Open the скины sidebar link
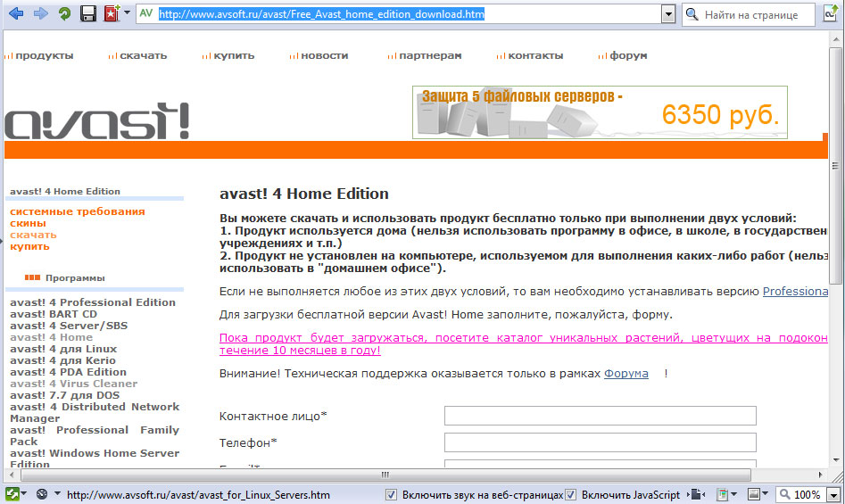The image size is (845, 504). pyautogui.click(x=28, y=224)
